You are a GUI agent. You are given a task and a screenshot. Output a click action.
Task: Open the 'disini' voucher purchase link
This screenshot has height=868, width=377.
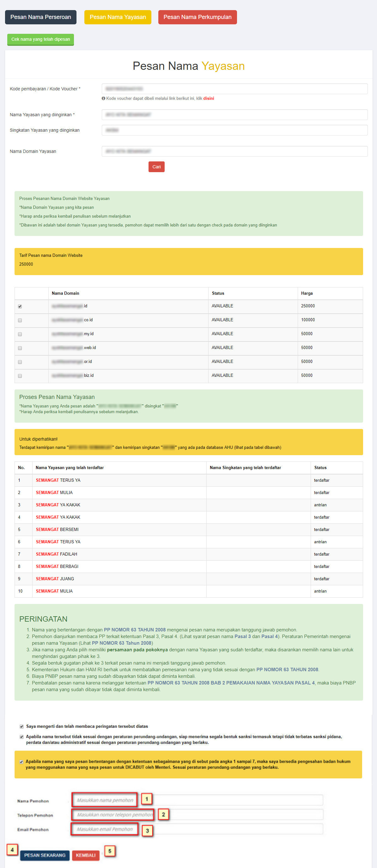click(208, 98)
